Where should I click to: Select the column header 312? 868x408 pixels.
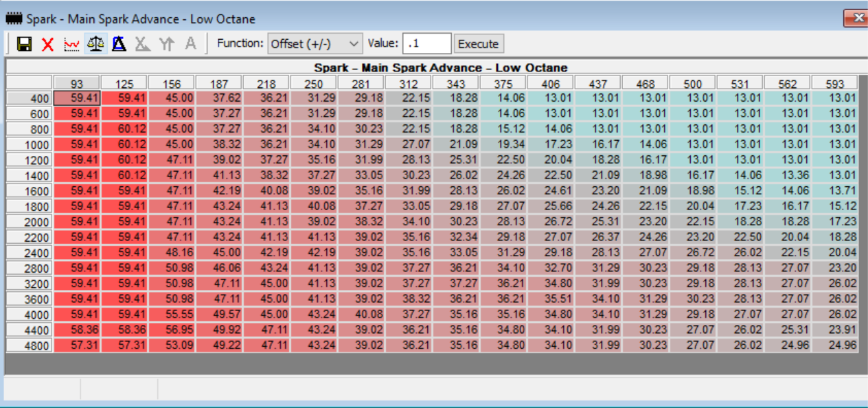(x=409, y=84)
